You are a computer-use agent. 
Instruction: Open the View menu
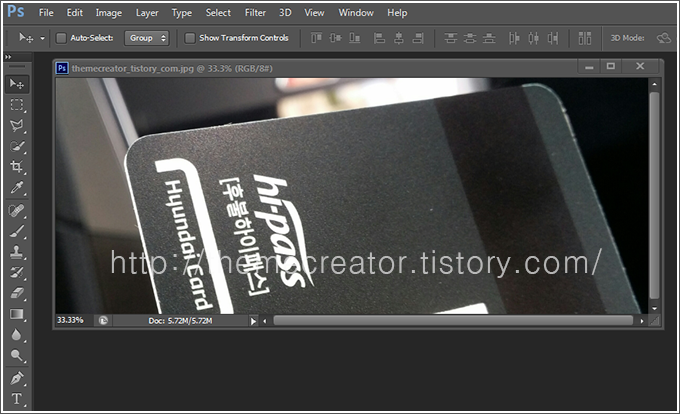(314, 13)
